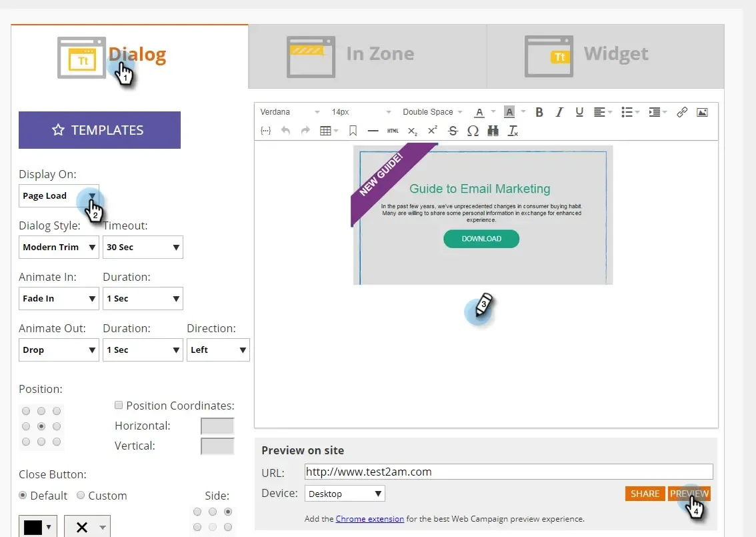756x537 pixels.
Task: Open the Device dropdown in Preview section
Action: [x=344, y=494]
